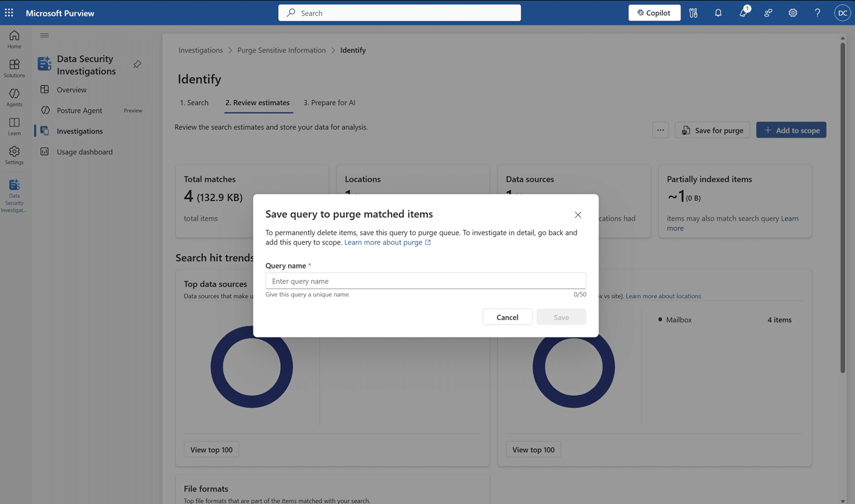
Task: Open the Settings gear in header
Action: tap(792, 13)
